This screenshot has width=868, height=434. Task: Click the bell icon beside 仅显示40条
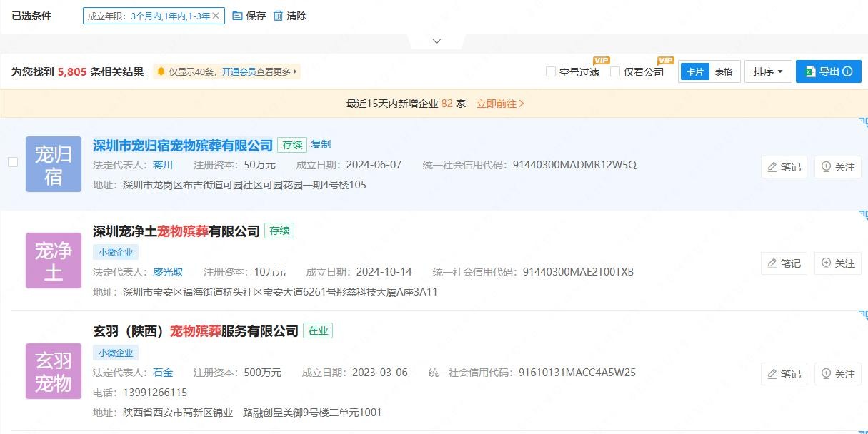(161, 71)
